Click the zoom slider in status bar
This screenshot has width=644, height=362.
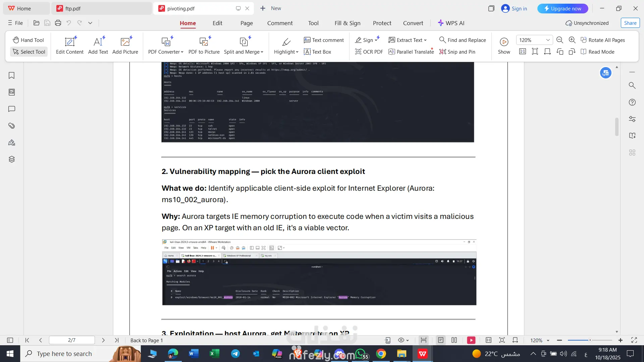590,340
